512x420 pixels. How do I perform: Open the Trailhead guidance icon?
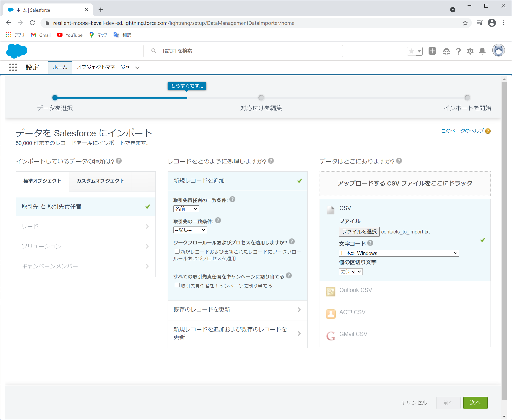[x=446, y=51]
